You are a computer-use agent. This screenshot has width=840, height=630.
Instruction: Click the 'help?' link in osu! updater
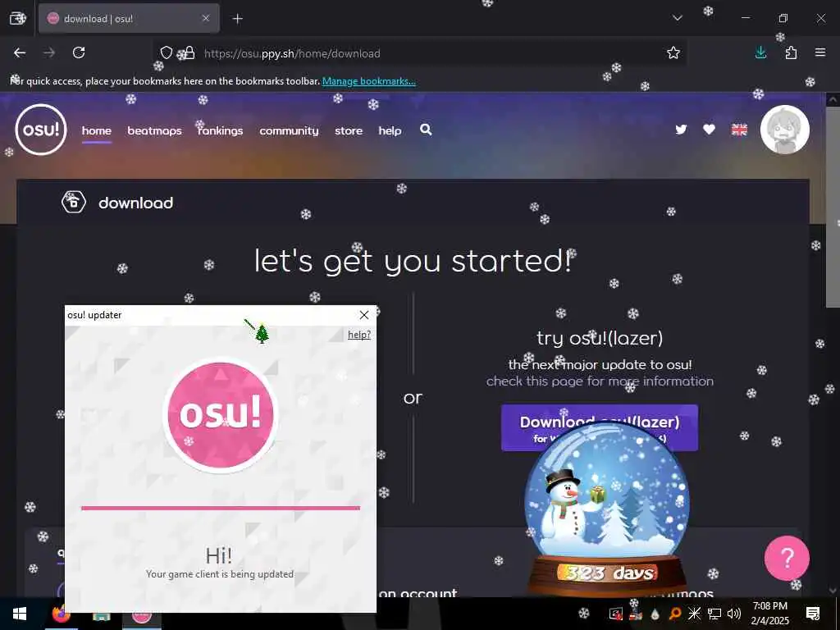point(359,335)
